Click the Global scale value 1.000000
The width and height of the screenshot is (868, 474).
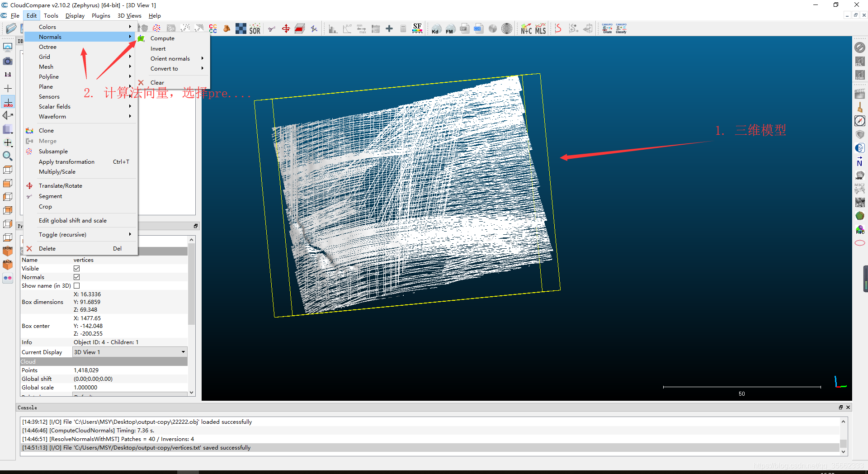tap(85, 388)
